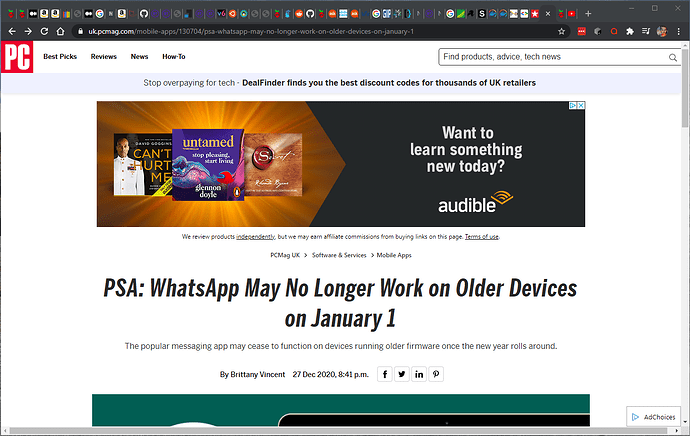Open the Terms of use link
Screen dimensions: 690x436
point(481,237)
